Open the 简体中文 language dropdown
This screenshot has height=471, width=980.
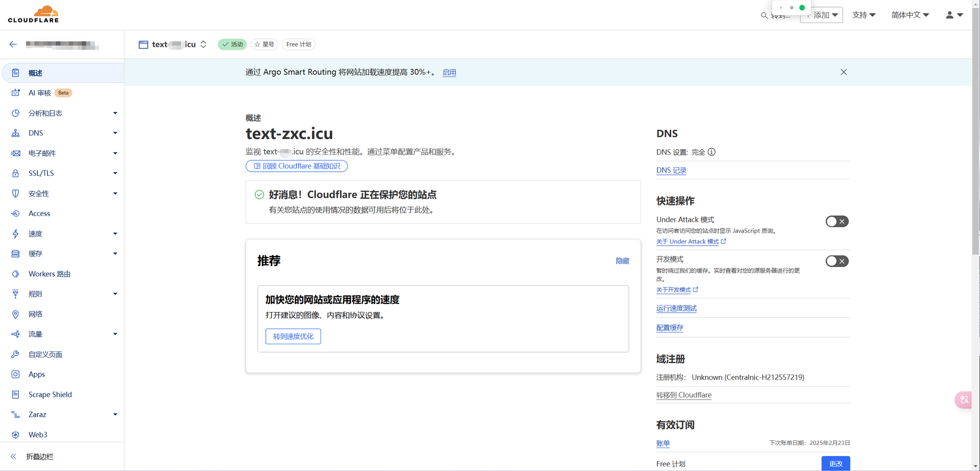pyautogui.click(x=910, y=15)
